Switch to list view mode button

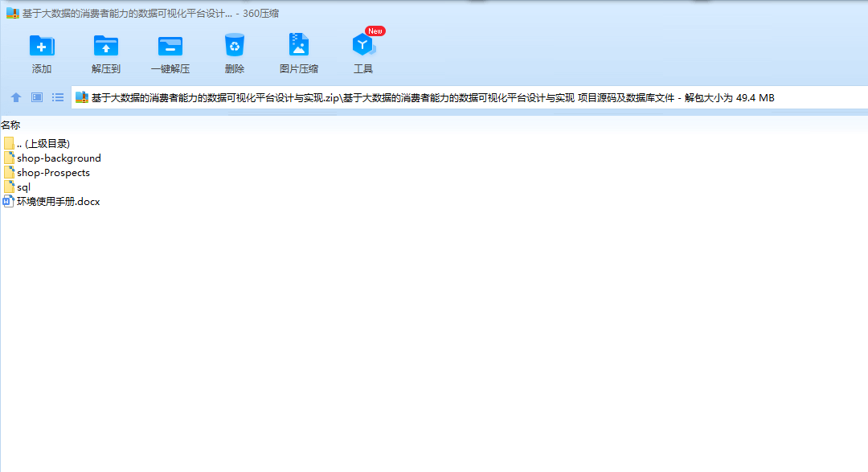pyautogui.click(x=58, y=97)
